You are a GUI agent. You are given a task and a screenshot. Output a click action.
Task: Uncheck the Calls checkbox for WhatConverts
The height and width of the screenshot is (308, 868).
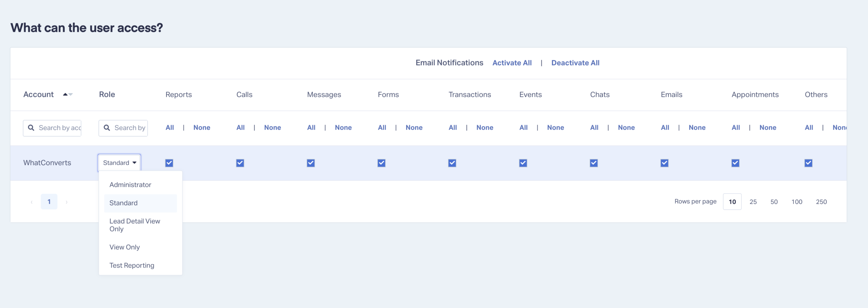click(x=240, y=163)
